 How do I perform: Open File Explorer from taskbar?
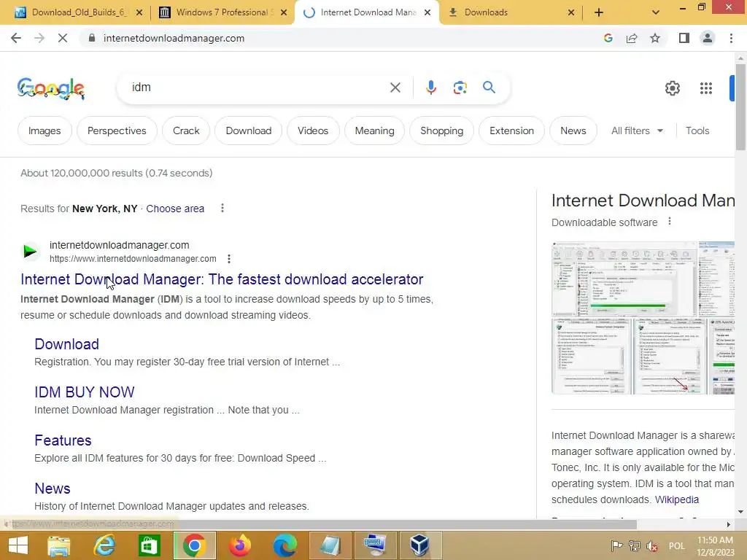click(x=58, y=545)
